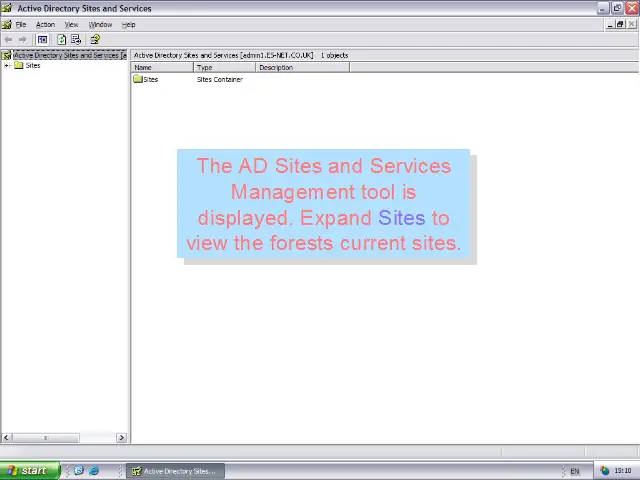
Task: Click the Refresh toolbar icon
Action: 62,40
